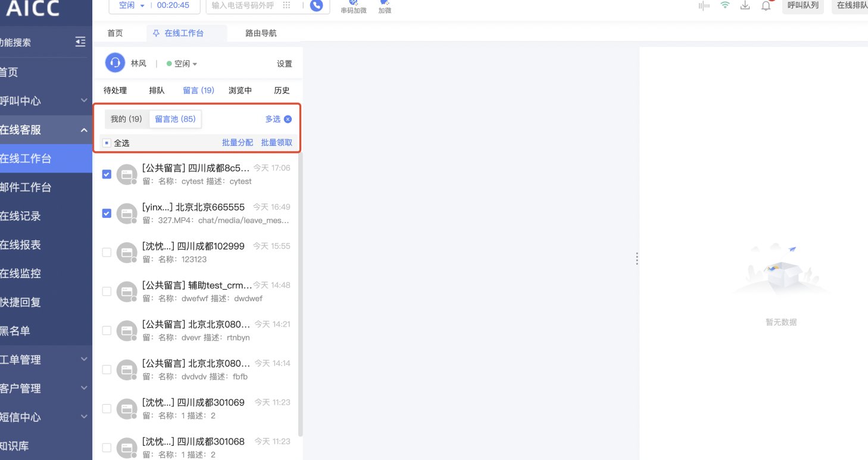Click the 加微 toolbar icon
The image size is (868, 460).
point(385,7)
